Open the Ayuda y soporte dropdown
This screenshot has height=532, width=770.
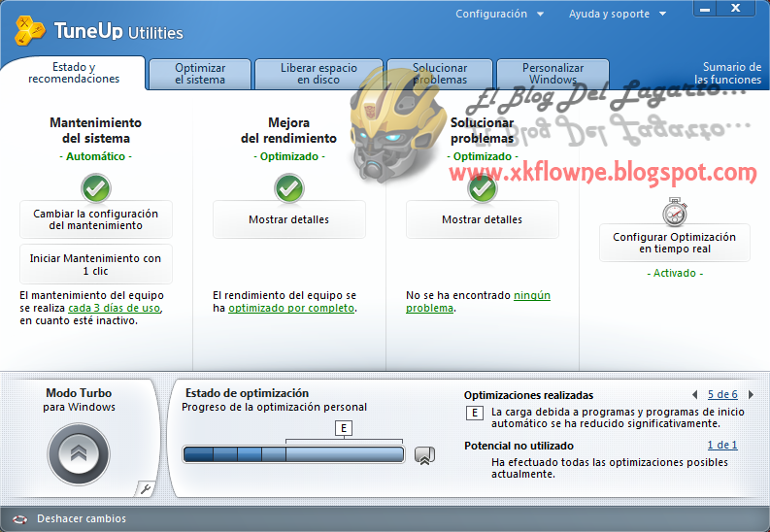pos(618,14)
